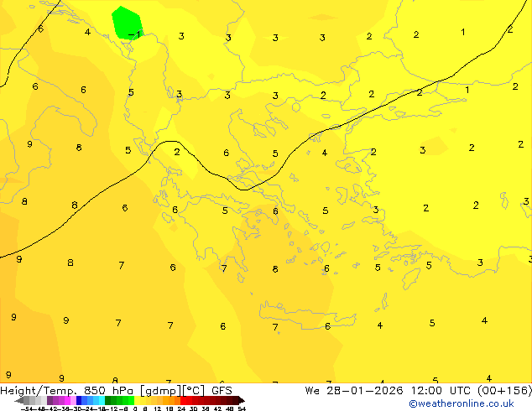532x411 pixels.
Task: Click the 54 legend scale label
Action: click(x=242, y=408)
